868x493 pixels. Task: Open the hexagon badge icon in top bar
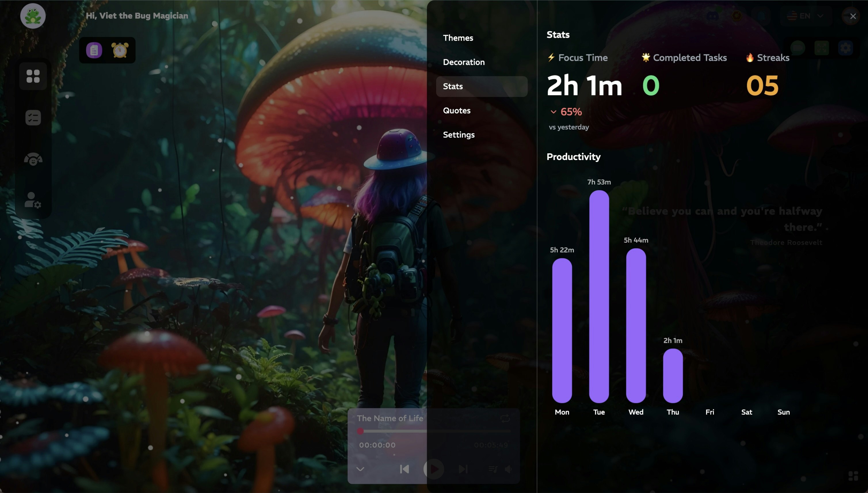[x=737, y=16]
